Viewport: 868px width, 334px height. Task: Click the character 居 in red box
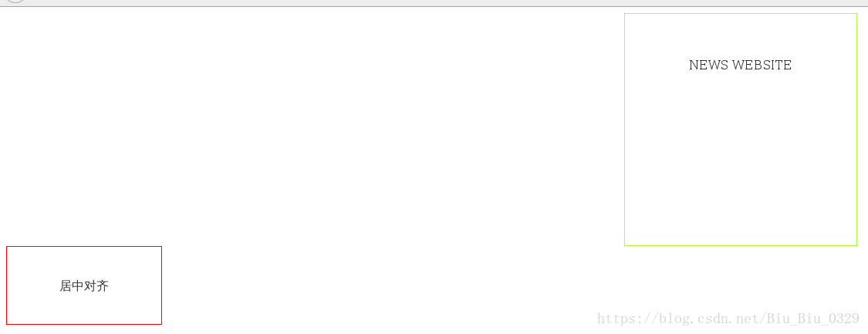point(66,286)
